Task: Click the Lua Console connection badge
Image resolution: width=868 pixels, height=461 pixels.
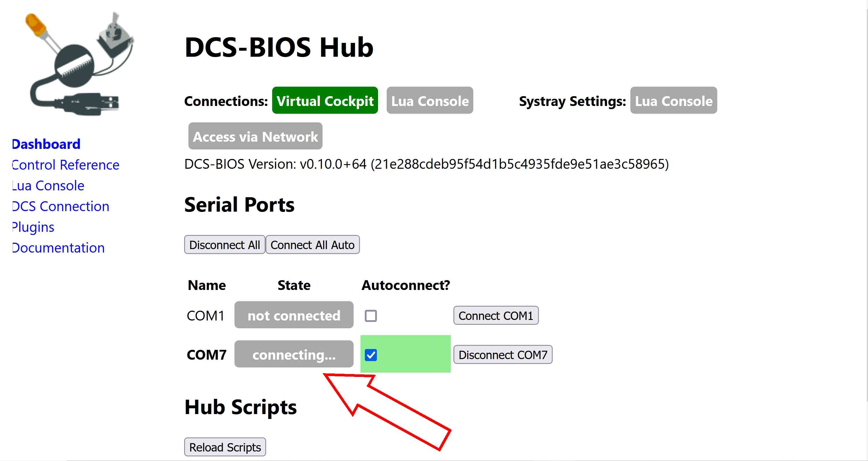Action: tap(430, 100)
